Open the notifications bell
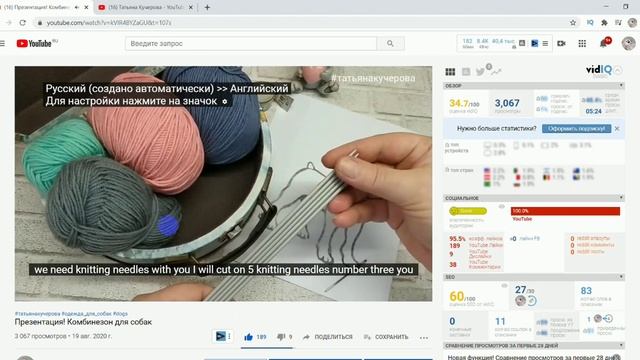This screenshot has width=640, height=360. (604, 43)
